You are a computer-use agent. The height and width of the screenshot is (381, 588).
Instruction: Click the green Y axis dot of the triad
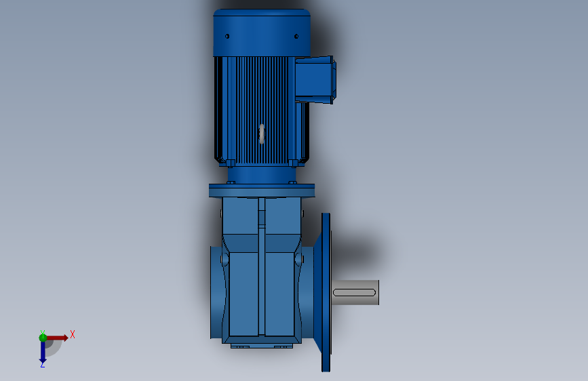click(43, 338)
